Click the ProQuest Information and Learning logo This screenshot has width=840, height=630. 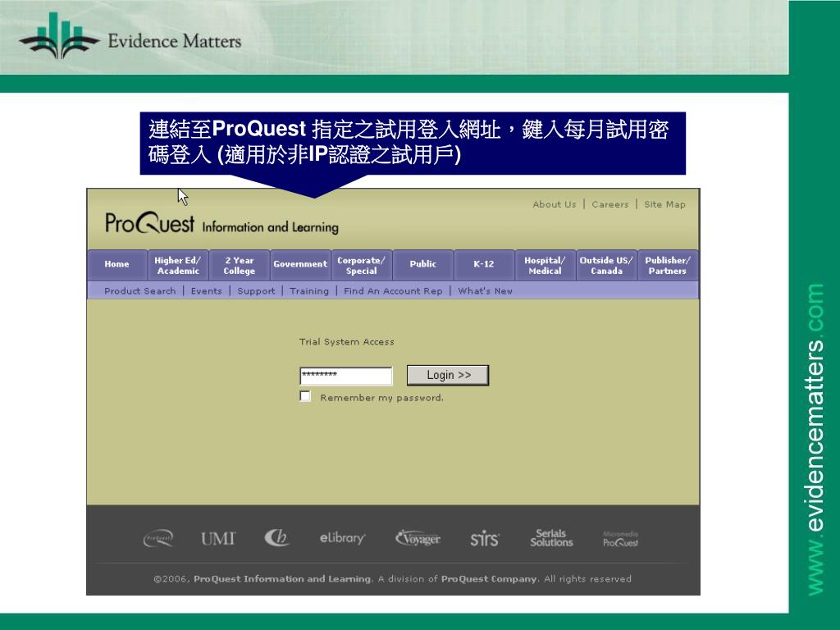pos(221,223)
